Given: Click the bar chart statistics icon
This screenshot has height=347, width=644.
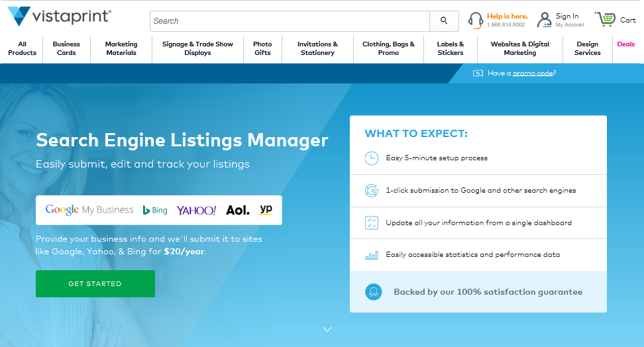Looking at the screenshot, I should (372, 256).
